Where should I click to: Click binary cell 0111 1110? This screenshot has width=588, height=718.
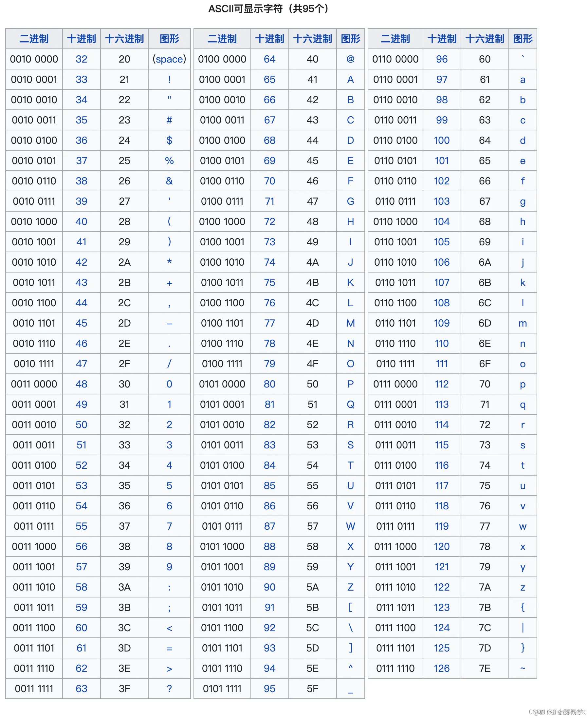(x=395, y=669)
